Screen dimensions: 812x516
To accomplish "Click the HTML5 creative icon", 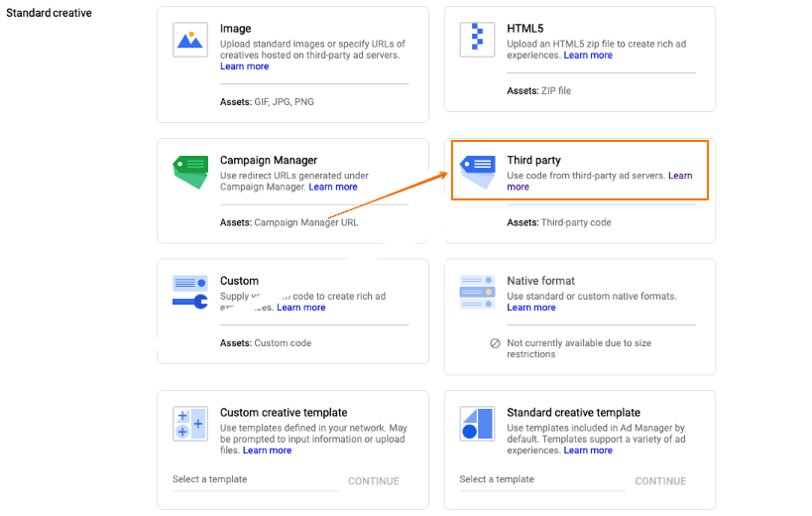I will [477, 40].
